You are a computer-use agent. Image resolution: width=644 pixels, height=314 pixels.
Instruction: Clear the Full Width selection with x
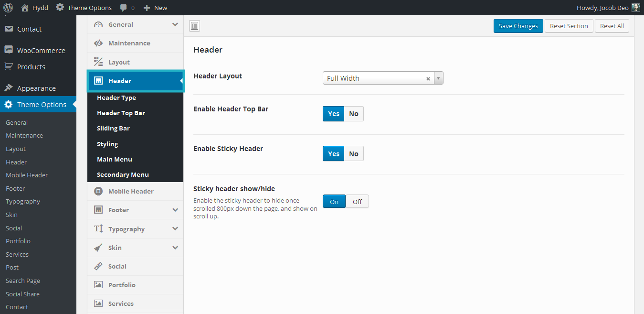point(428,79)
